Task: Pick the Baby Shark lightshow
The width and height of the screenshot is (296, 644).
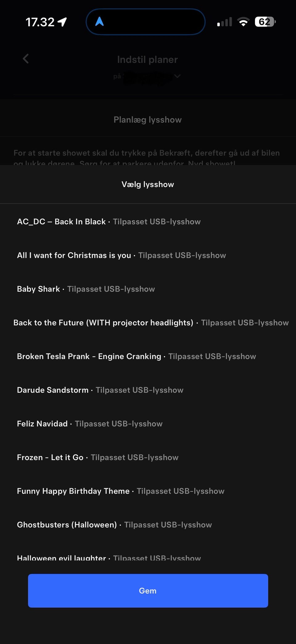Action: tap(86, 289)
